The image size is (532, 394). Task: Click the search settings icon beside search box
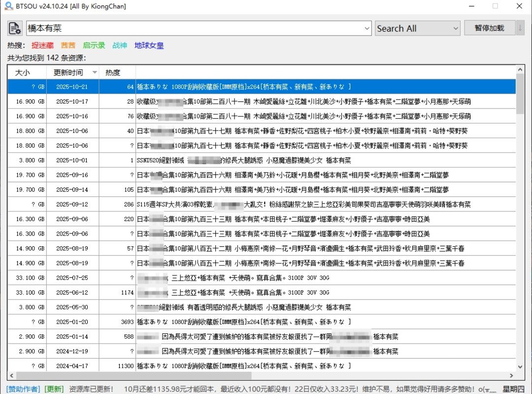pyautogui.click(x=15, y=28)
